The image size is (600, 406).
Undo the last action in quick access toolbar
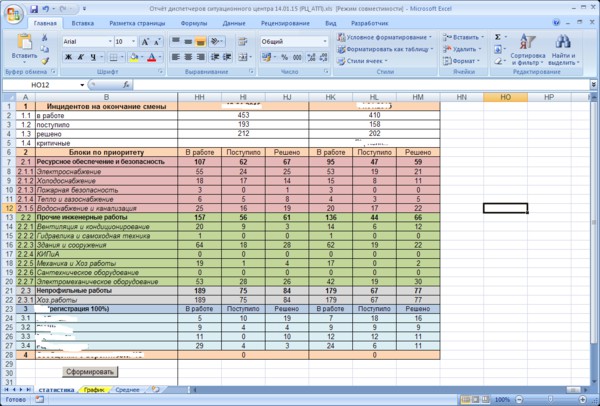coord(46,9)
